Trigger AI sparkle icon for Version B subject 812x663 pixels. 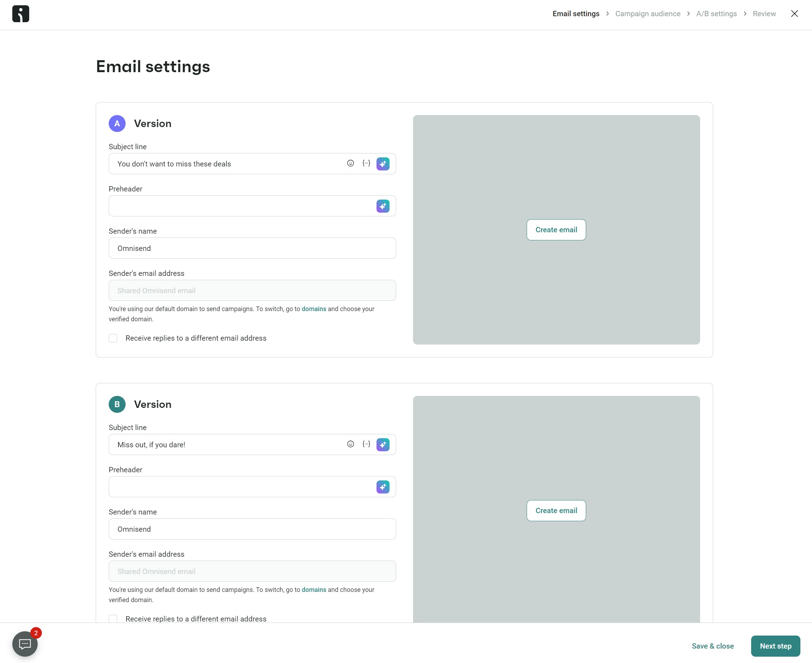click(383, 444)
